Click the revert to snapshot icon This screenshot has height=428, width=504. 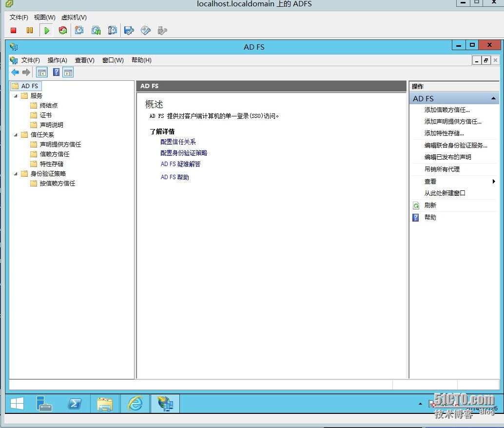96,31
